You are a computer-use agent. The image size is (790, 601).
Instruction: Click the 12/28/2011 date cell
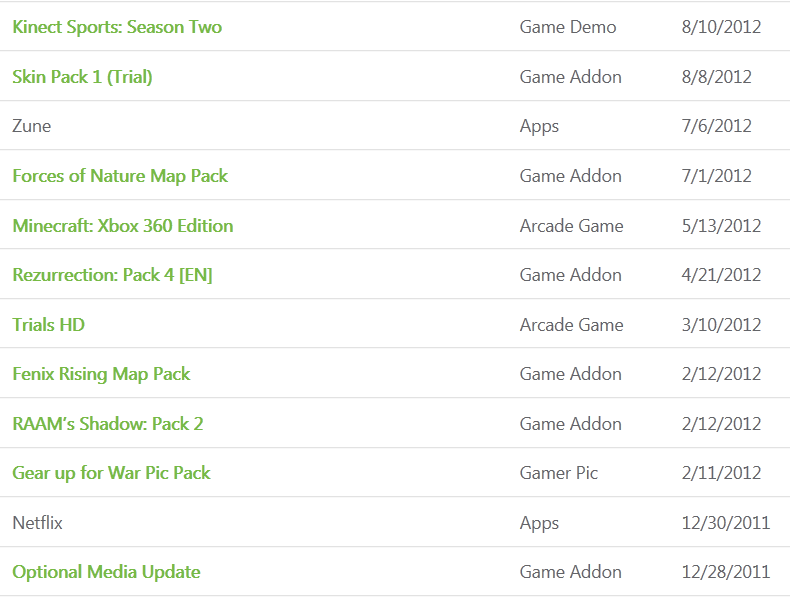725,572
